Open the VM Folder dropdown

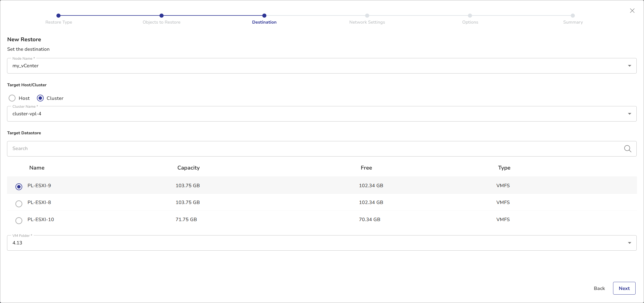click(x=629, y=243)
